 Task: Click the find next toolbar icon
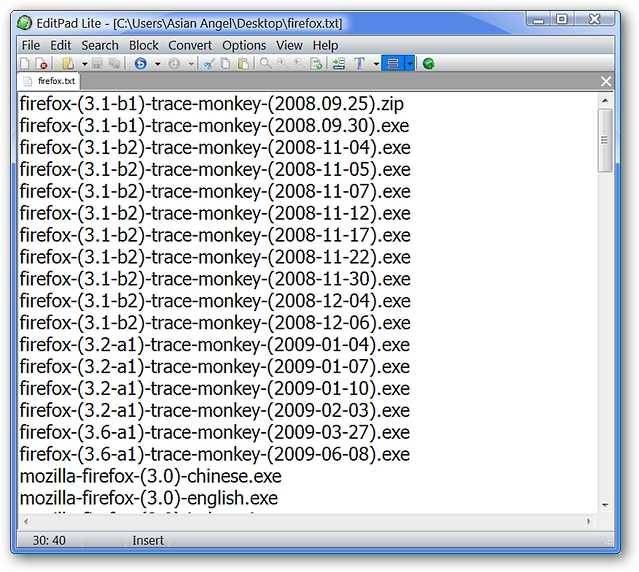coord(282,63)
